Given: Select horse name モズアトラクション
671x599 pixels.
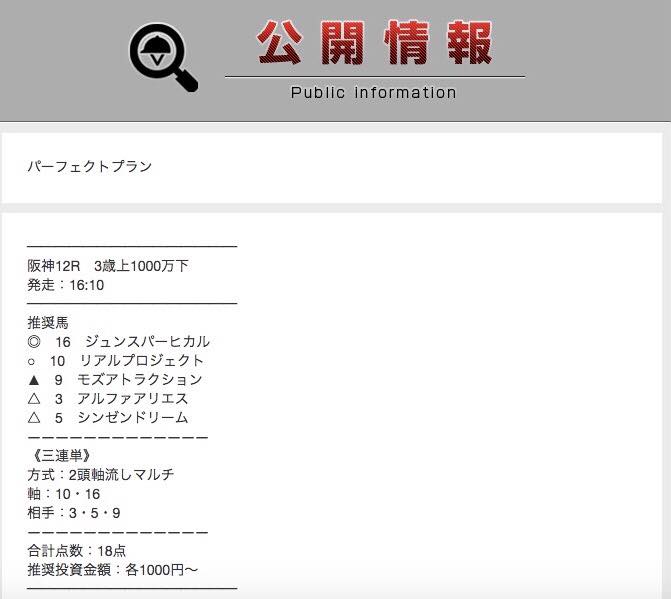Looking at the screenshot, I should 140,380.
